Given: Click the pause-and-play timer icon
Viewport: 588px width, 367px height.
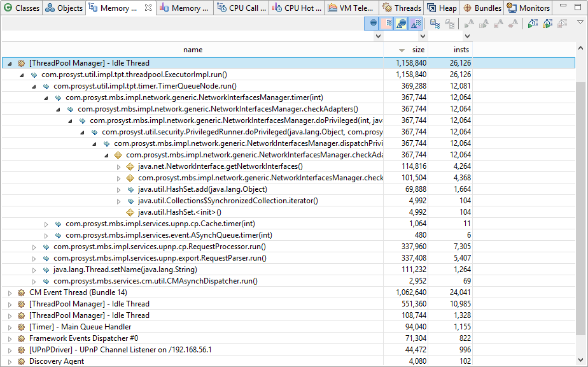Looking at the screenshot, I should pyautogui.click(x=547, y=24).
